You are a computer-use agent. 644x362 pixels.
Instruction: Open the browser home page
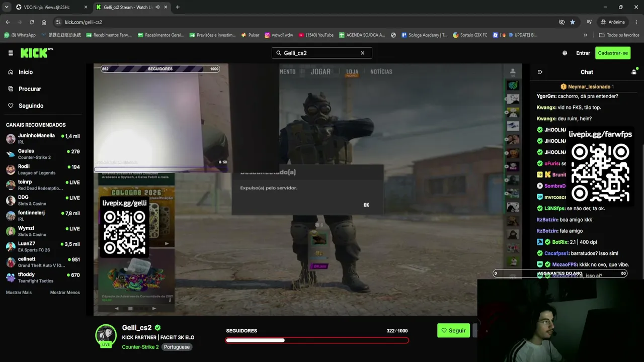[44, 22]
